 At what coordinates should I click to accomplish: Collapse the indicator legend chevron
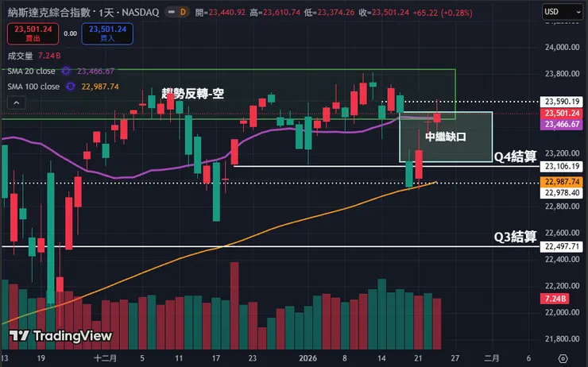coord(17,102)
